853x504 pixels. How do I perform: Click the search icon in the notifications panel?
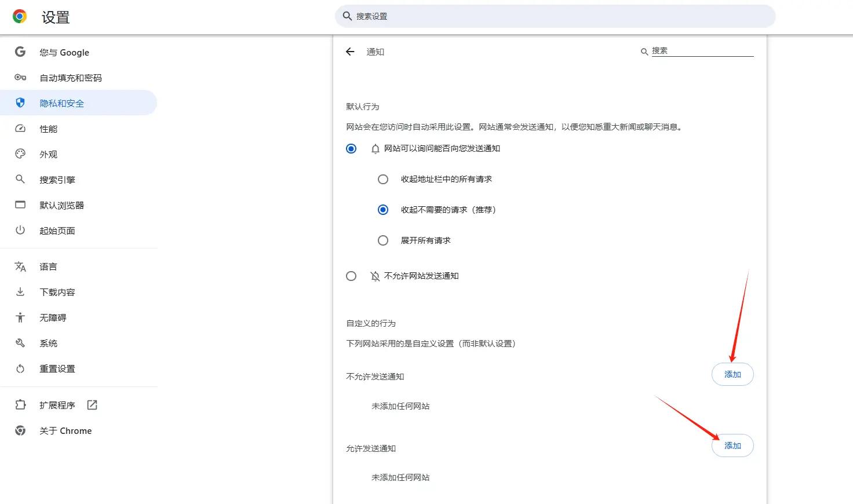[644, 52]
